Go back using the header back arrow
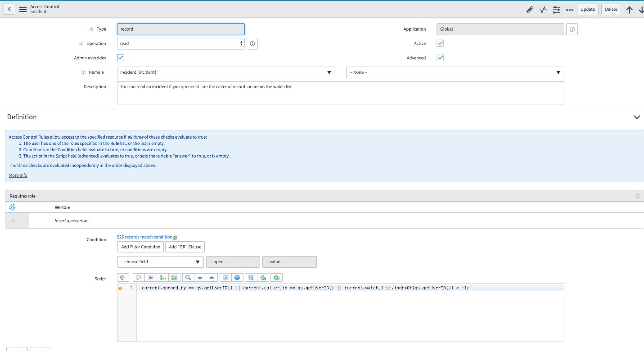The image size is (644, 351). (9, 9)
